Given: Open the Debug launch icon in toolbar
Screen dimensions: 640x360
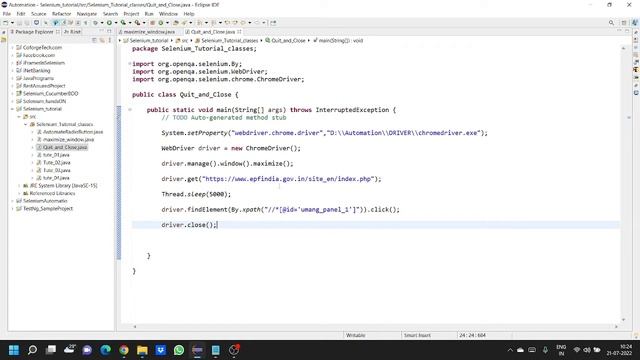Looking at the screenshot, I should (95, 23).
